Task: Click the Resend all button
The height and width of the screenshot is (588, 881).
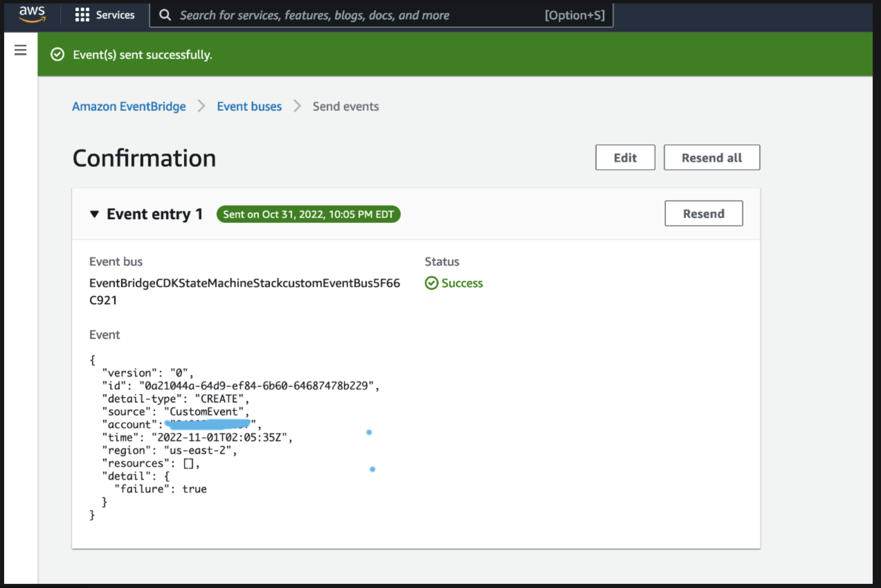Action: (x=711, y=157)
